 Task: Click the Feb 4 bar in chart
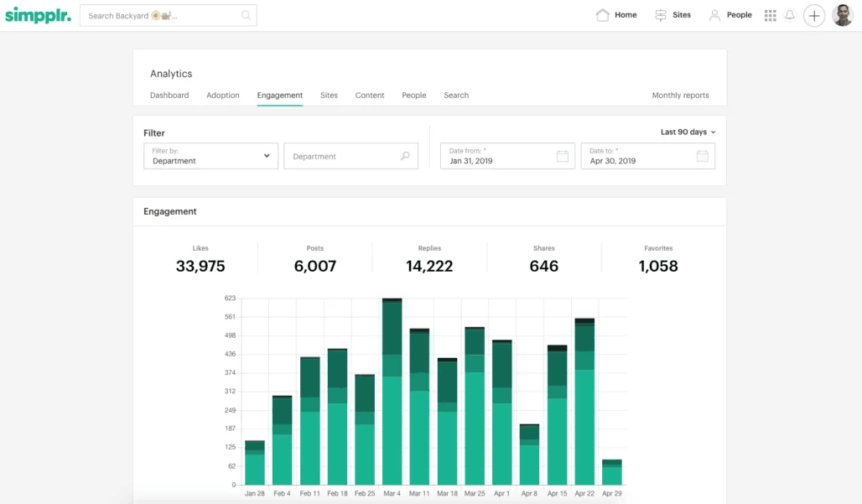(x=282, y=439)
